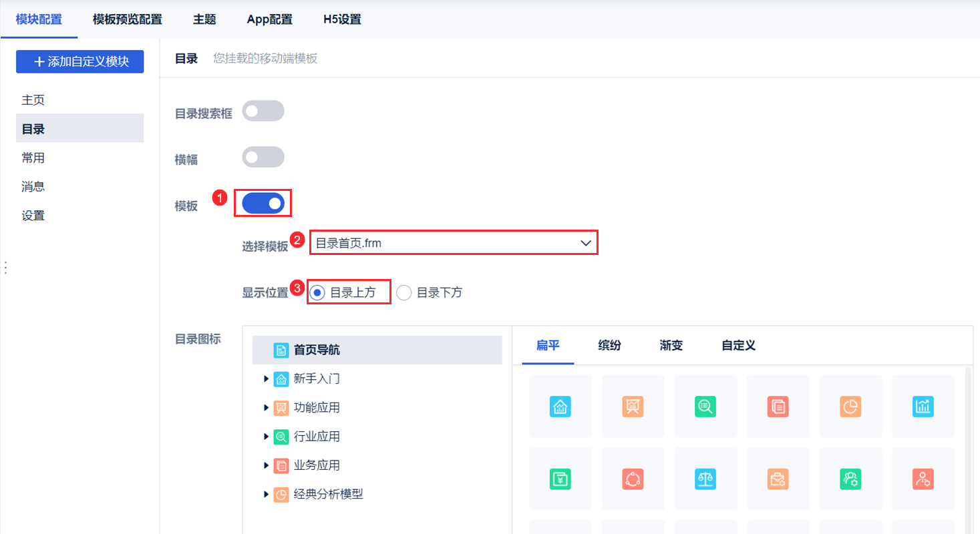The height and width of the screenshot is (534, 980).
Task: Turn on the 横幅 toggle
Action: 263,157
